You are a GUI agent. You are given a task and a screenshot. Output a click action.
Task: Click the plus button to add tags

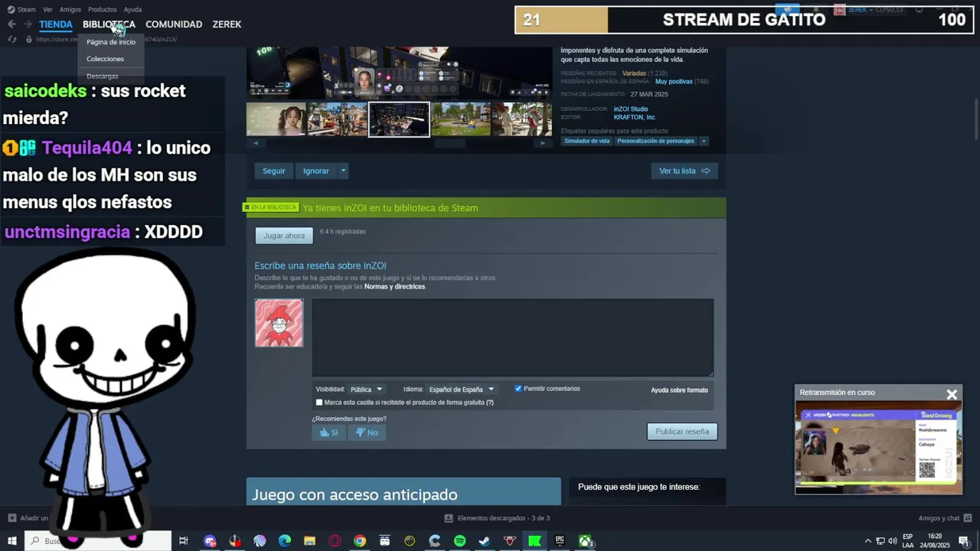click(704, 141)
